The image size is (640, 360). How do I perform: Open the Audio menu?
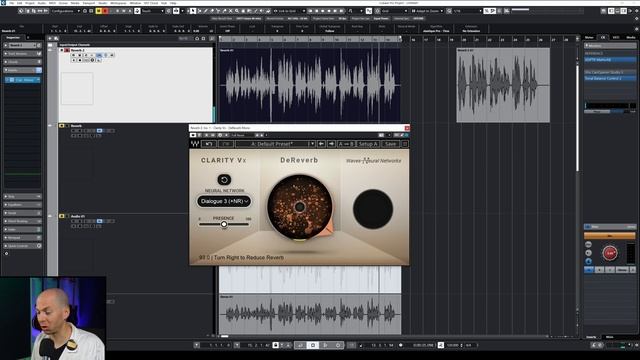(42, 3)
